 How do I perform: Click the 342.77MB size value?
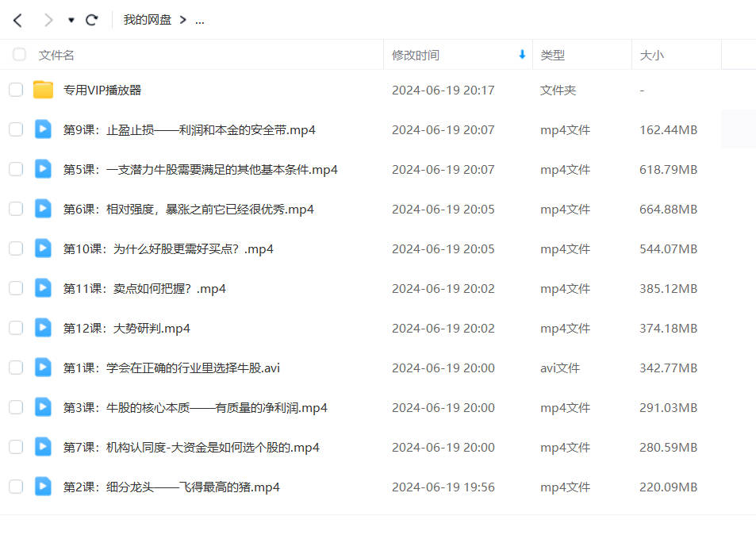pos(668,368)
